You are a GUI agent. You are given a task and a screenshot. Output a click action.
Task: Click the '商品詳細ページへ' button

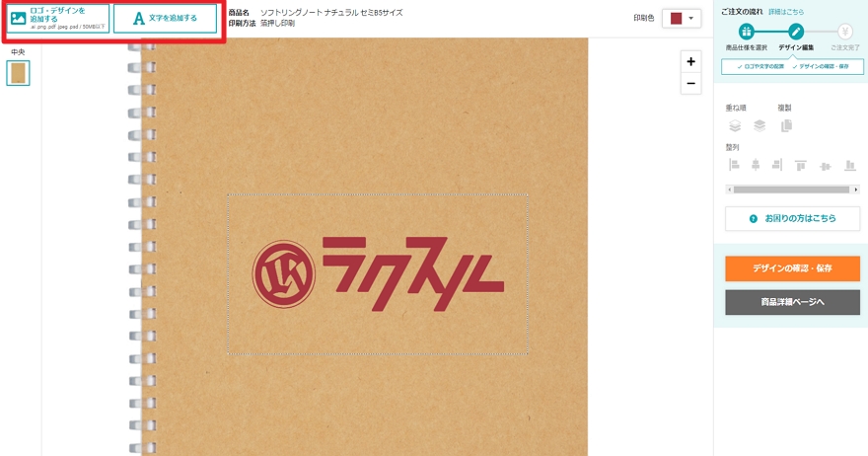[x=792, y=302]
